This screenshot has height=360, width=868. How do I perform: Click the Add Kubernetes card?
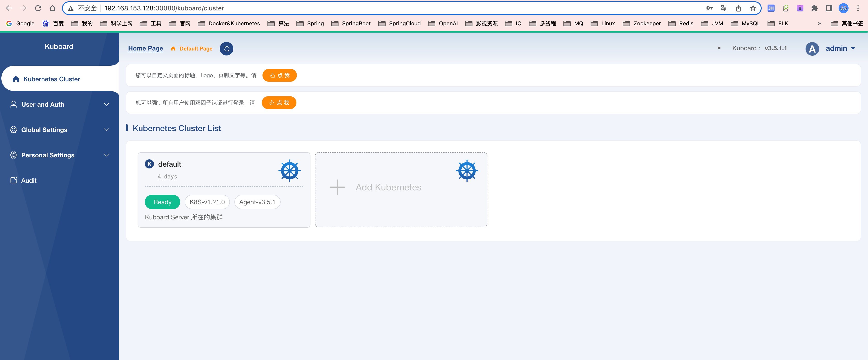click(401, 190)
